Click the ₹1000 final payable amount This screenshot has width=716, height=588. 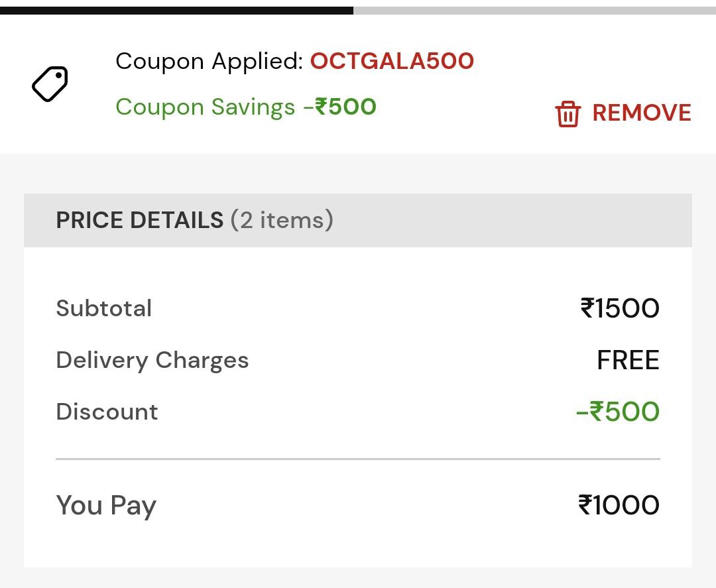coord(619,505)
